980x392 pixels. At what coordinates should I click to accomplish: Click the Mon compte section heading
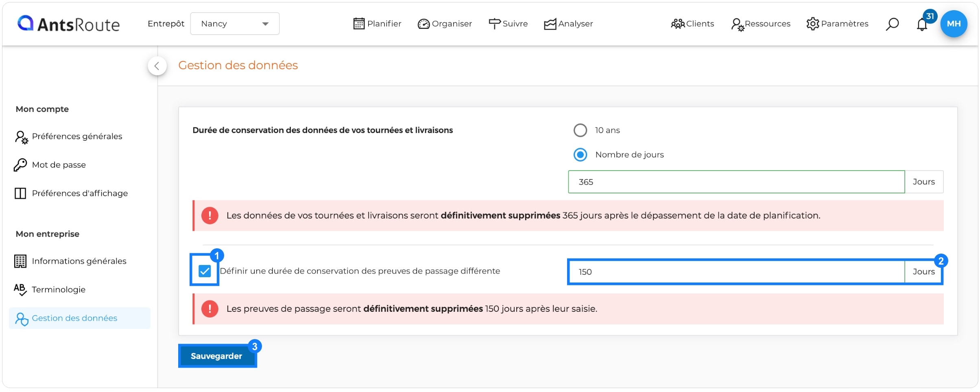coord(42,109)
